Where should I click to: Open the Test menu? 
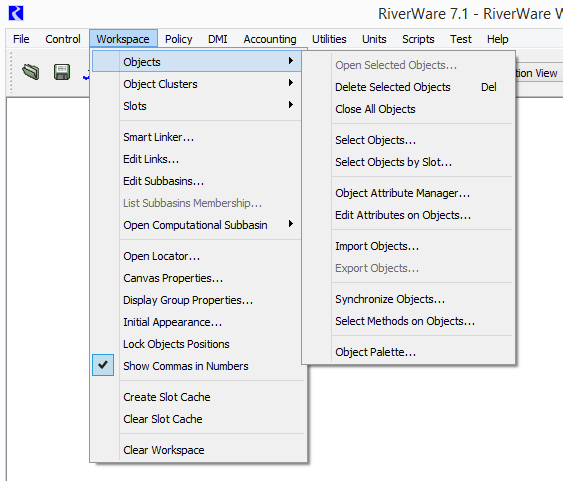click(461, 39)
